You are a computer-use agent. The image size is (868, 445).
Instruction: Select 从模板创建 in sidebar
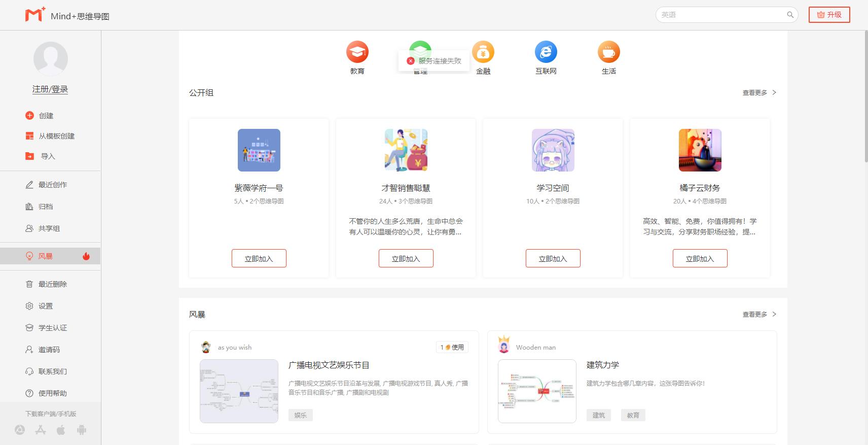coord(56,136)
